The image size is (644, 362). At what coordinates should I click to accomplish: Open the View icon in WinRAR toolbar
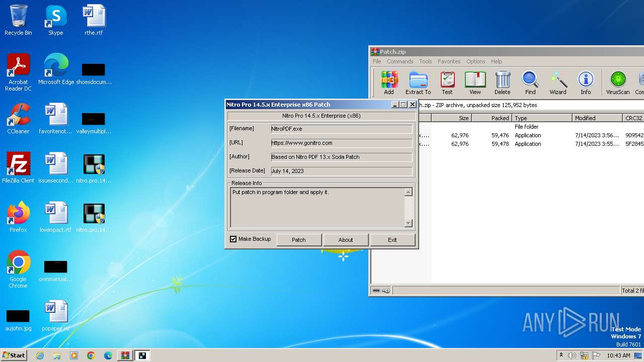click(475, 83)
